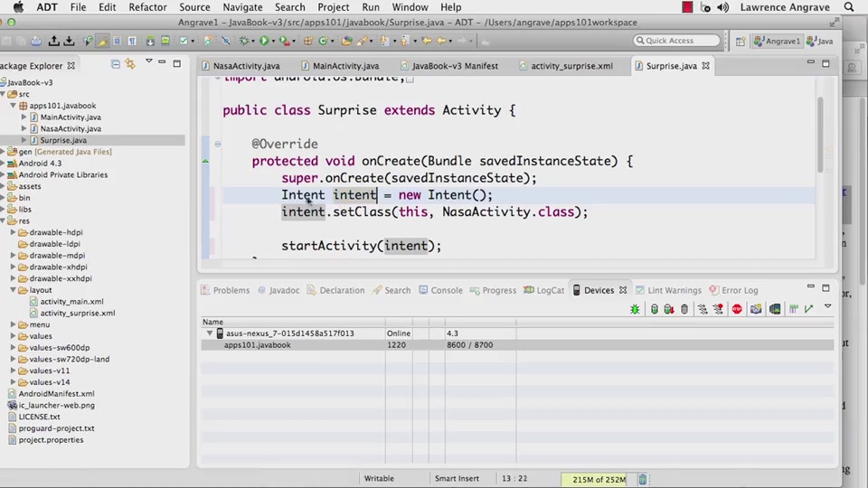The height and width of the screenshot is (488, 868).
Task: Click the macOS volume icon
Action: [723, 7]
